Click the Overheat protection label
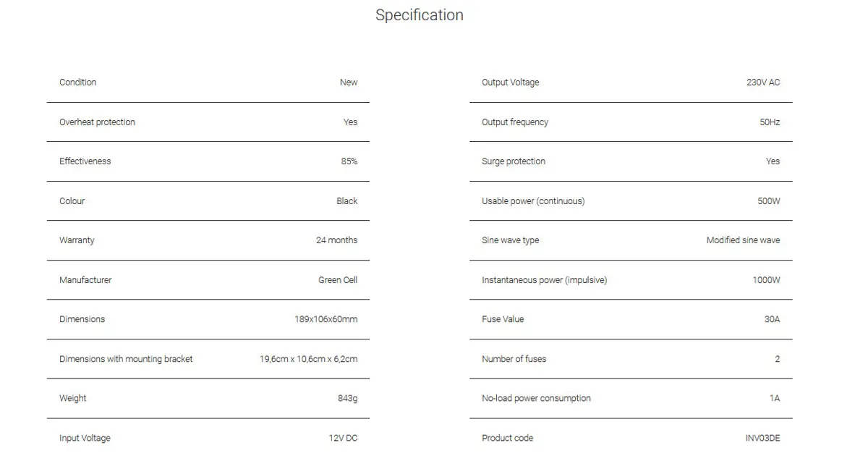Image resolution: width=868 pixels, height=469 pixels. 97,122
